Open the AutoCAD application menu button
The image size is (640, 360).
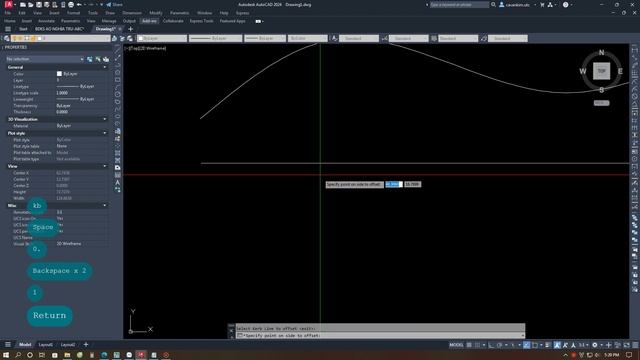[x=9, y=4]
